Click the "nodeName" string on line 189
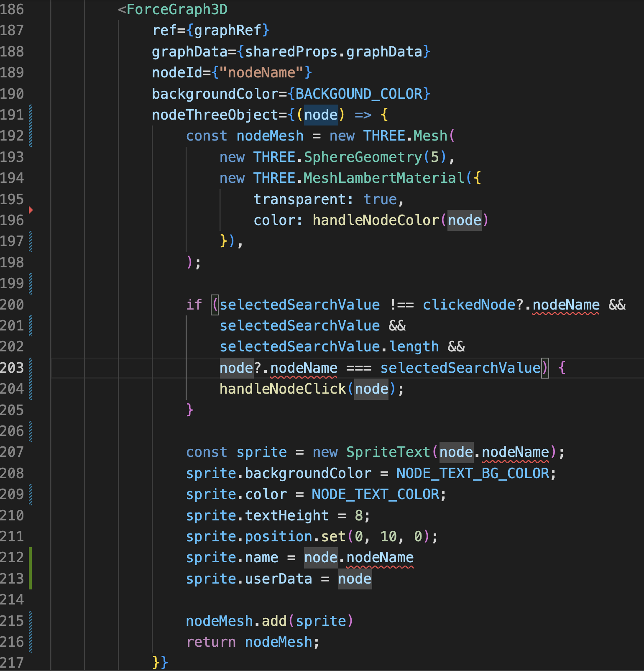Viewport: 644px width, 671px height. [x=261, y=72]
